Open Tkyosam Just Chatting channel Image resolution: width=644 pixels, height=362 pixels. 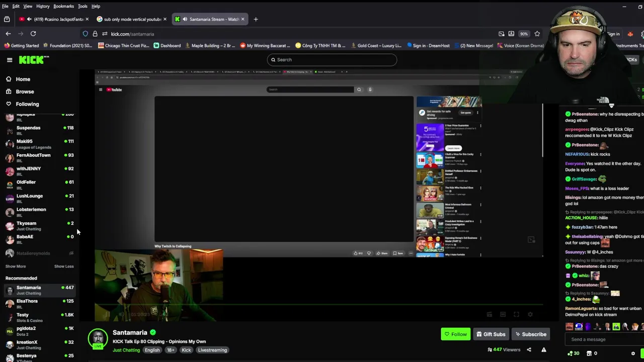tap(39, 225)
